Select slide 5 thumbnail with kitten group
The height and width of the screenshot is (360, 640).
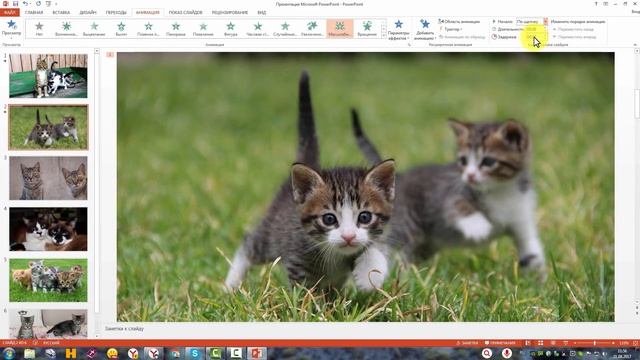[x=48, y=280]
